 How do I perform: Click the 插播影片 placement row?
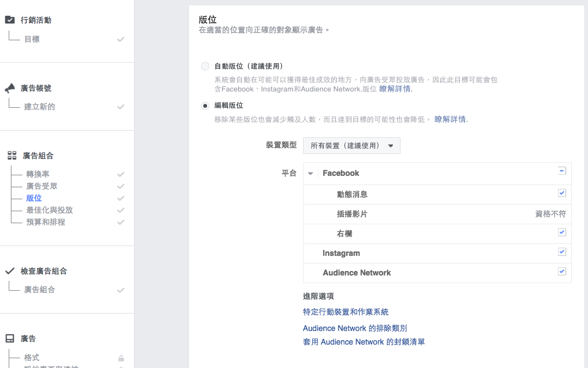coord(437,214)
